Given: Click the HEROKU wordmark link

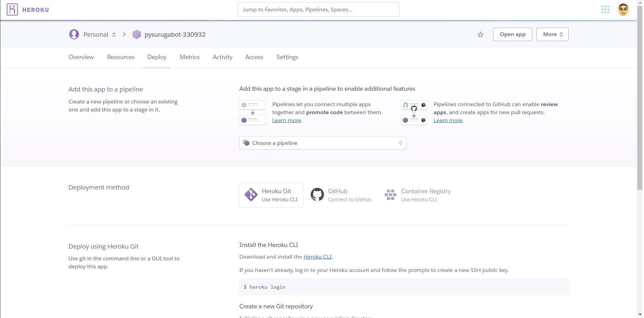Looking at the screenshot, I should click(x=35, y=10).
